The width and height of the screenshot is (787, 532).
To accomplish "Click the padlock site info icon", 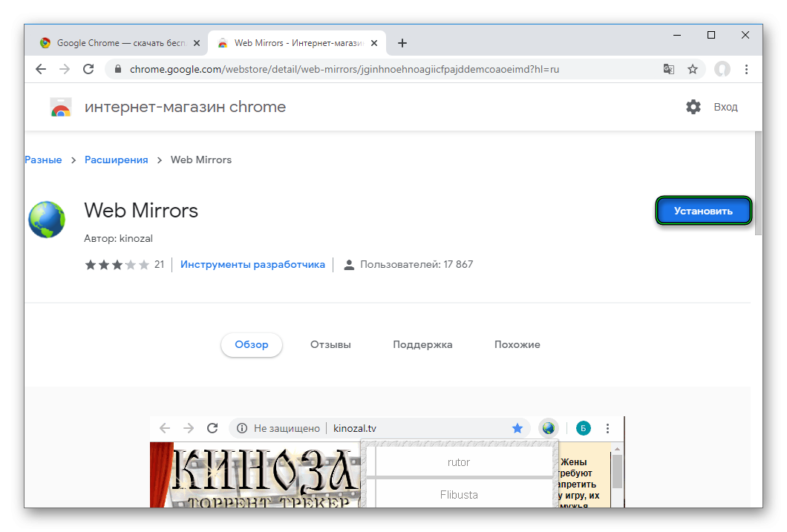I will pyautogui.click(x=118, y=69).
